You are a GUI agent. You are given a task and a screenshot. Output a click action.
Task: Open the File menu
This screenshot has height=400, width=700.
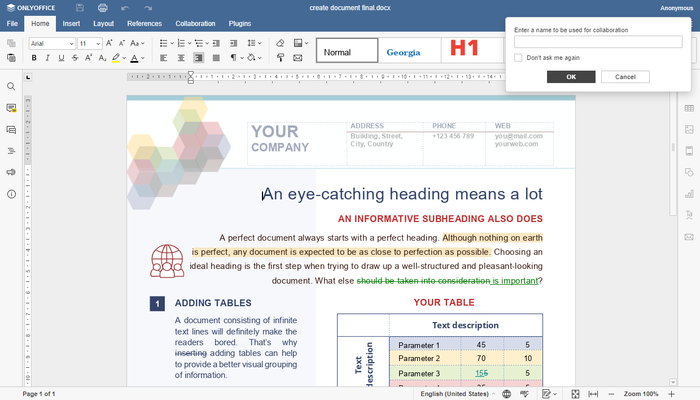[x=12, y=23]
